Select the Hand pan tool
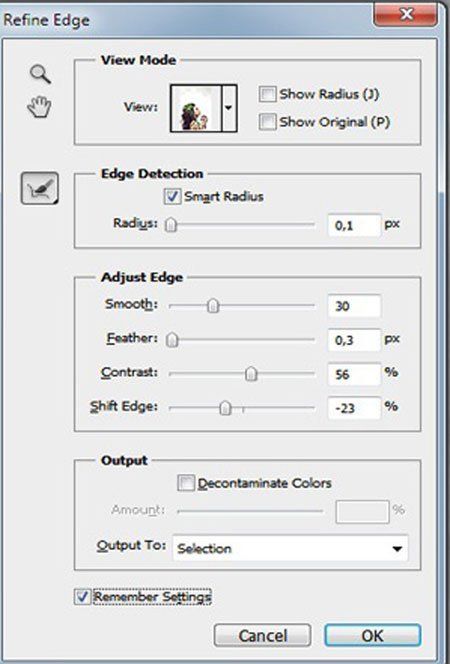Screen dimensions: 450x664 (39, 107)
